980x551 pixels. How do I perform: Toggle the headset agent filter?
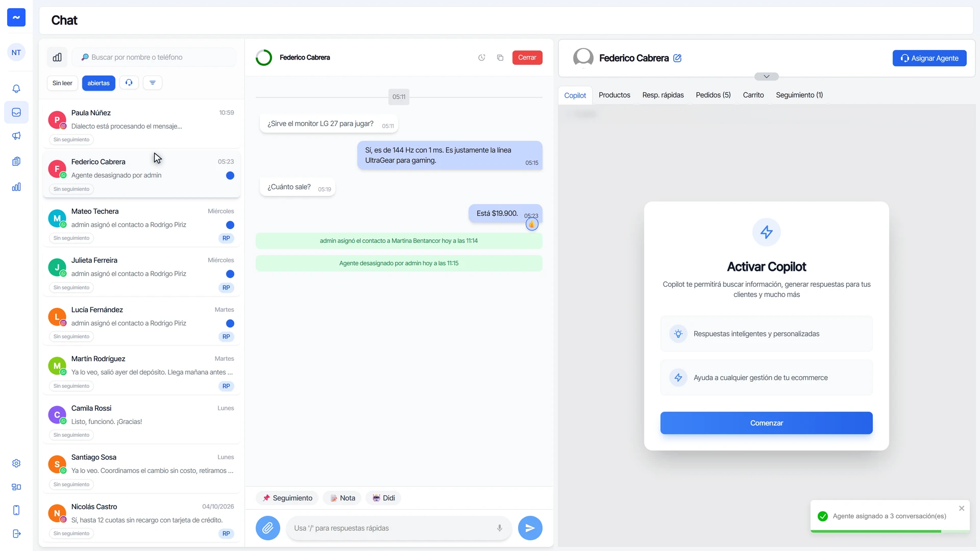click(x=129, y=83)
